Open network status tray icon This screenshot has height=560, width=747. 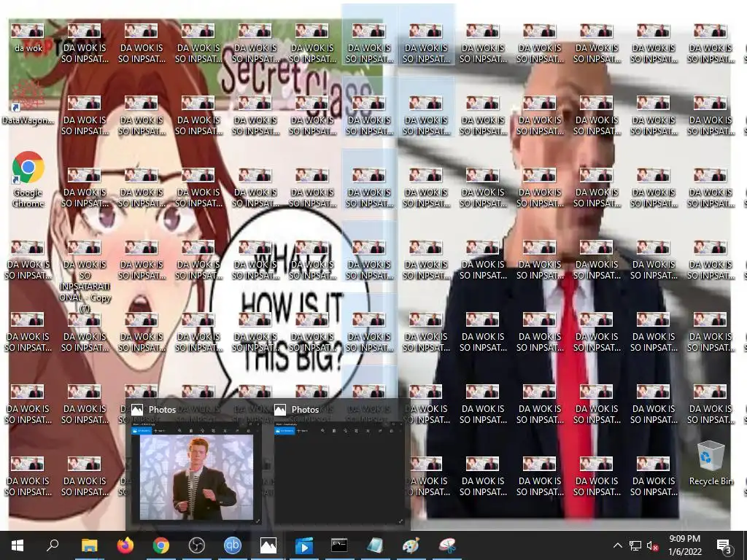635,545
